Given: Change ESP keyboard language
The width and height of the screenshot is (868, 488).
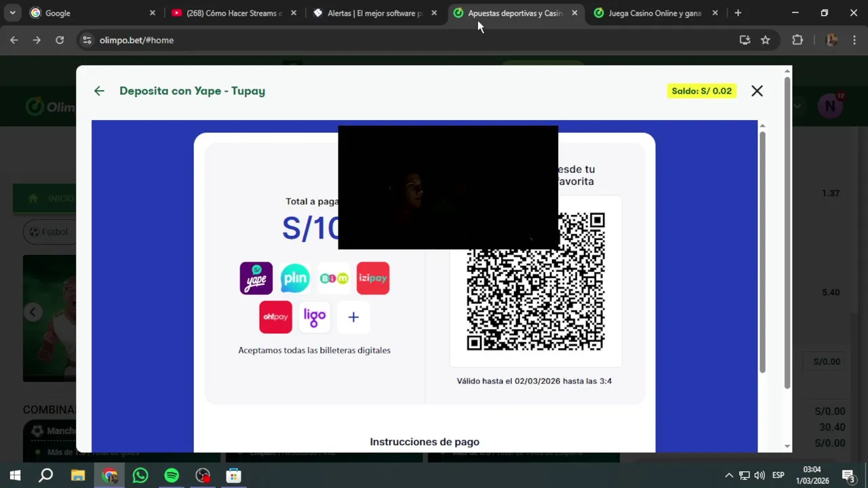Looking at the screenshot, I should pos(778,475).
